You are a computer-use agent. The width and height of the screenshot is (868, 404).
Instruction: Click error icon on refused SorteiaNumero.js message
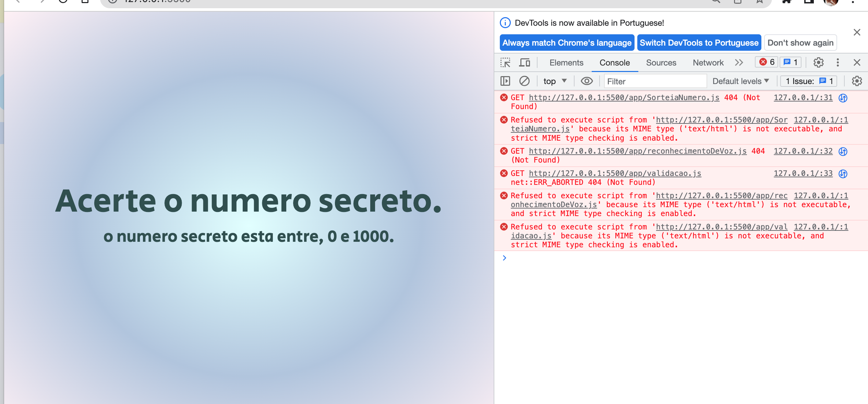[504, 120]
